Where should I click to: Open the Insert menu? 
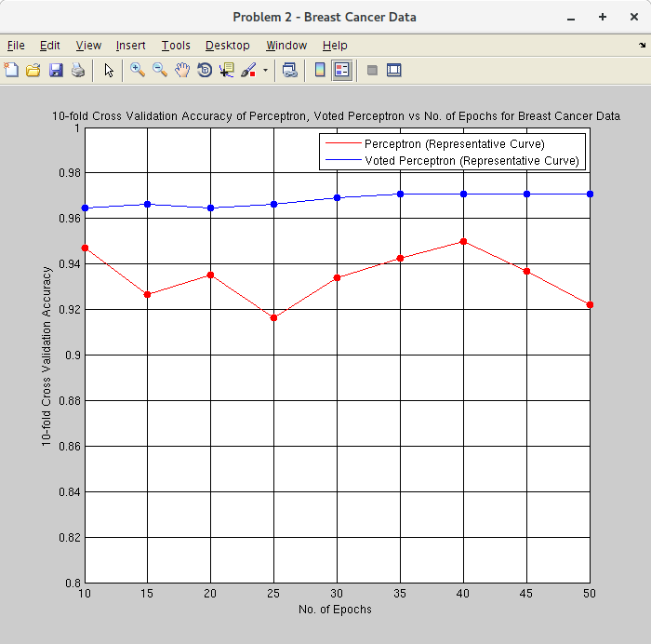click(131, 46)
